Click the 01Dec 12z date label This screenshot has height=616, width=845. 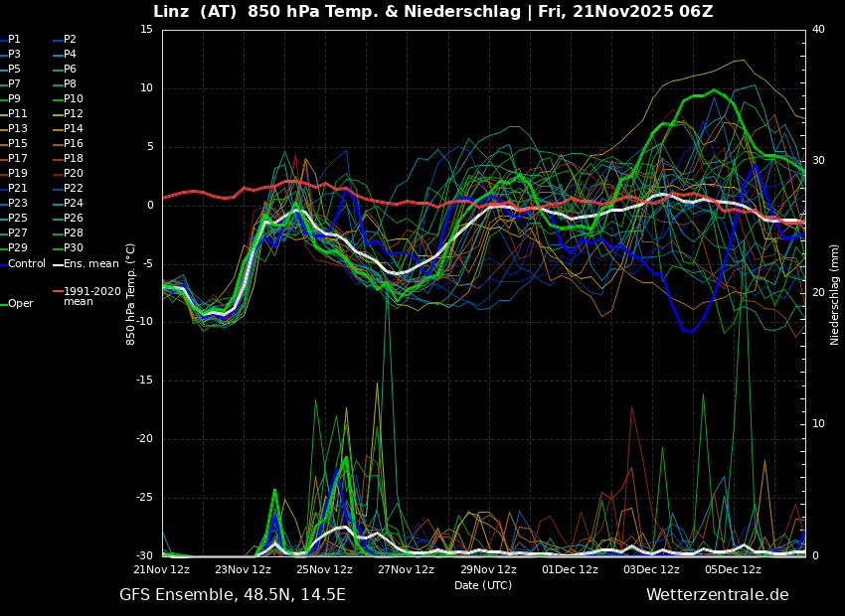570,569
